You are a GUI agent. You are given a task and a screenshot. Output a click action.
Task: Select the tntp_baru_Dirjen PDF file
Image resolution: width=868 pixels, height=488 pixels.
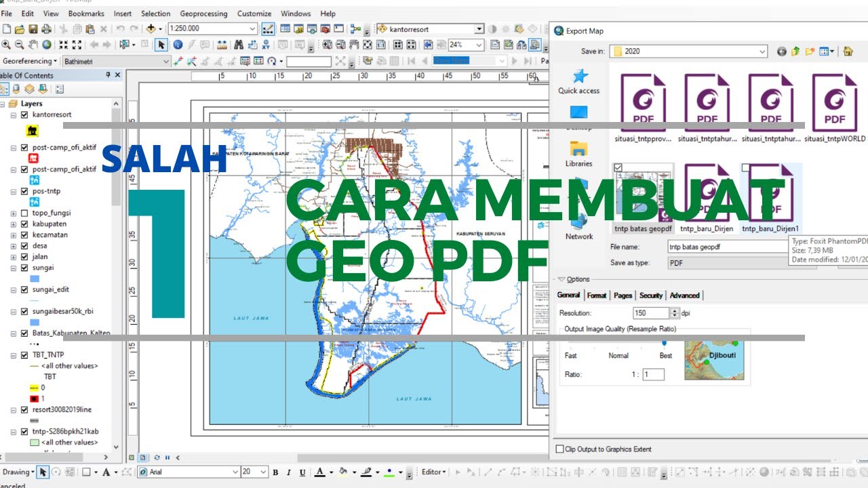point(705,198)
